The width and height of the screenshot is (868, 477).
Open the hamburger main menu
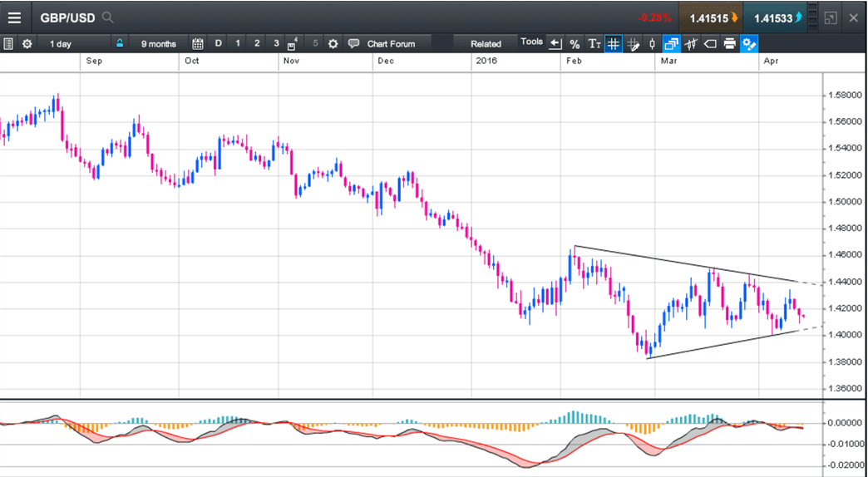coord(15,17)
